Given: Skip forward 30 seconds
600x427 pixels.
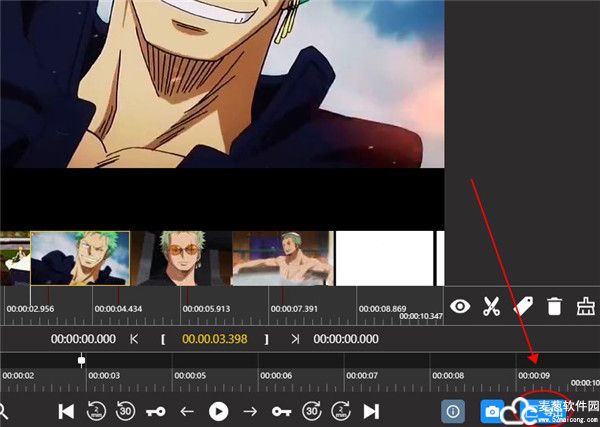Looking at the screenshot, I should click(311, 411).
